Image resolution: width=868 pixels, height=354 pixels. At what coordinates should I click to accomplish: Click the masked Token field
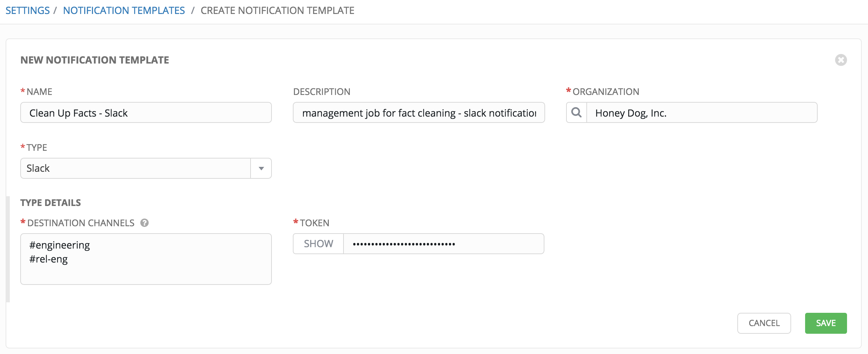(x=444, y=244)
